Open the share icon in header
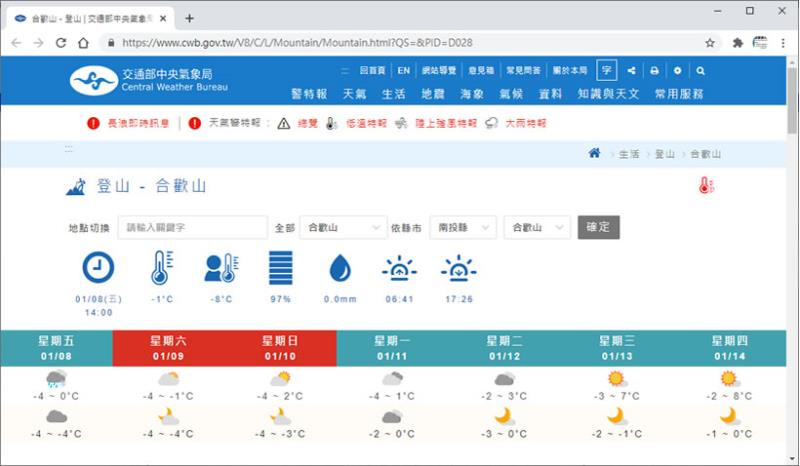This screenshot has height=466, width=800. click(632, 71)
